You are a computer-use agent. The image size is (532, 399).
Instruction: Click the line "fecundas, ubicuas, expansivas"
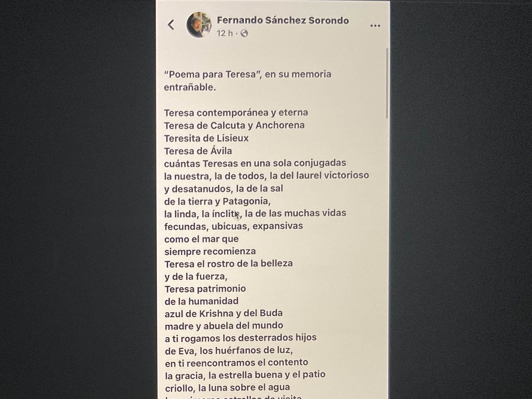click(x=233, y=226)
